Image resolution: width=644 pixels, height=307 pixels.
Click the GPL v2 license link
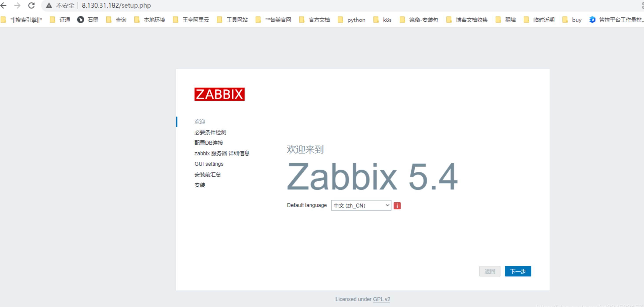click(x=381, y=299)
